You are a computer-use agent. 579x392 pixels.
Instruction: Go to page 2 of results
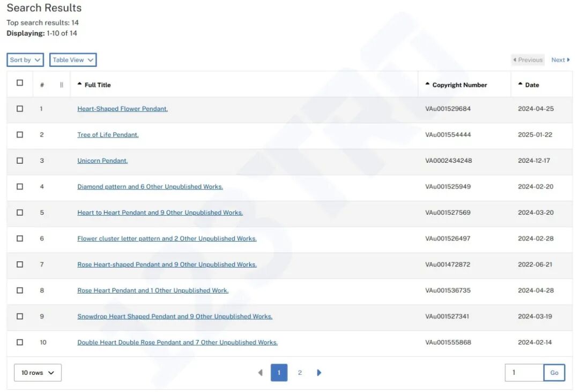(300, 373)
